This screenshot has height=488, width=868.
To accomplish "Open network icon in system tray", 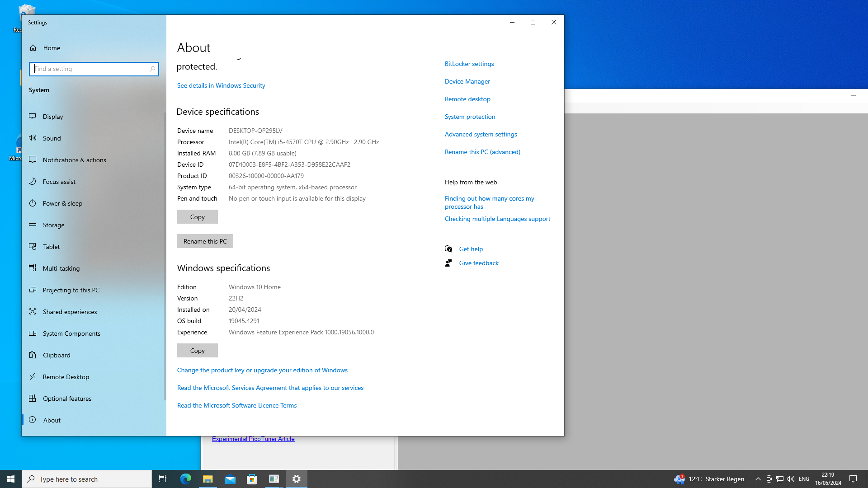I will click(x=779, y=479).
